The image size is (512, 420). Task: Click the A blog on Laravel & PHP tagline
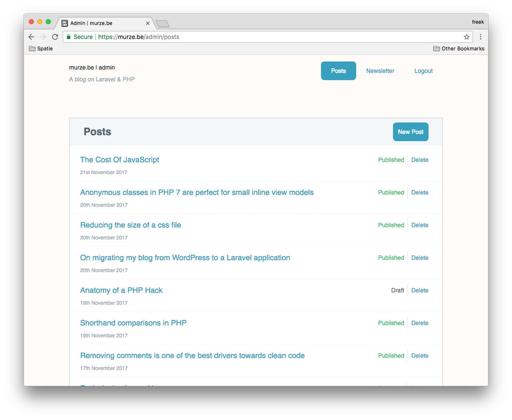[x=102, y=79]
